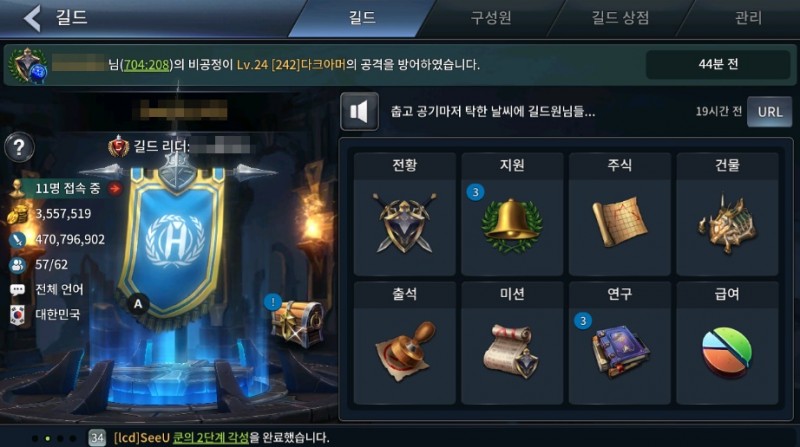Go back with the arrow next to 길드
Screen dimensions: 800x447
pyautogui.click(x=33, y=18)
